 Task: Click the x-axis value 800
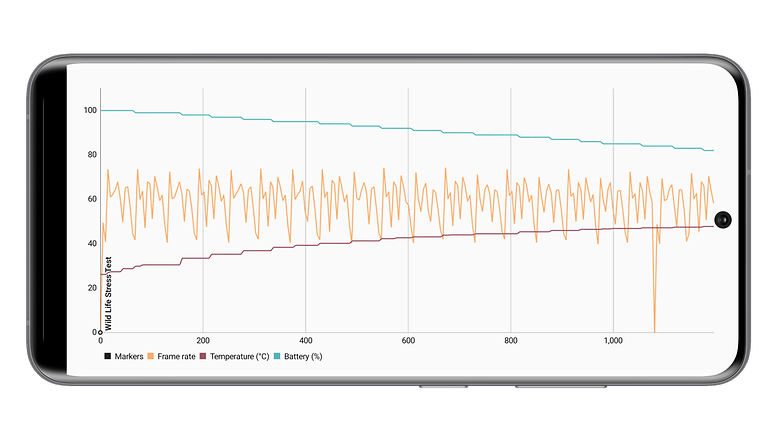tap(511, 341)
